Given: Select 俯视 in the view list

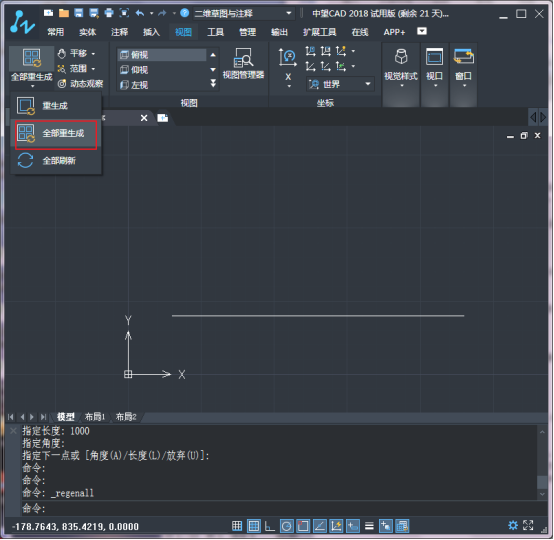Looking at the screenshot, I should pos(162,55).
